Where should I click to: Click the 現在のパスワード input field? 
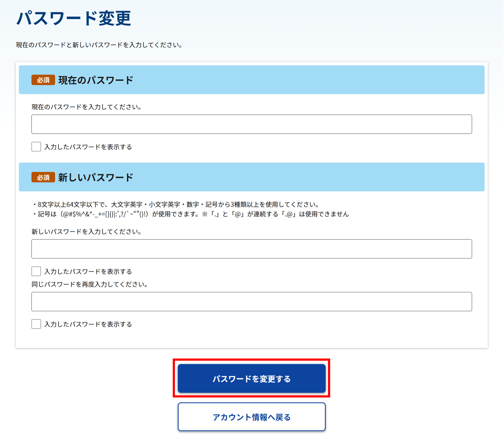252,124
